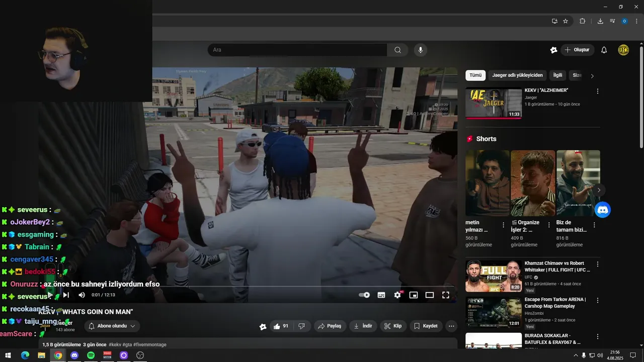This screenshot has height=362, width=644.
Task: Expand the Abone olundu subscription dropdown
Action: point(112,326)
